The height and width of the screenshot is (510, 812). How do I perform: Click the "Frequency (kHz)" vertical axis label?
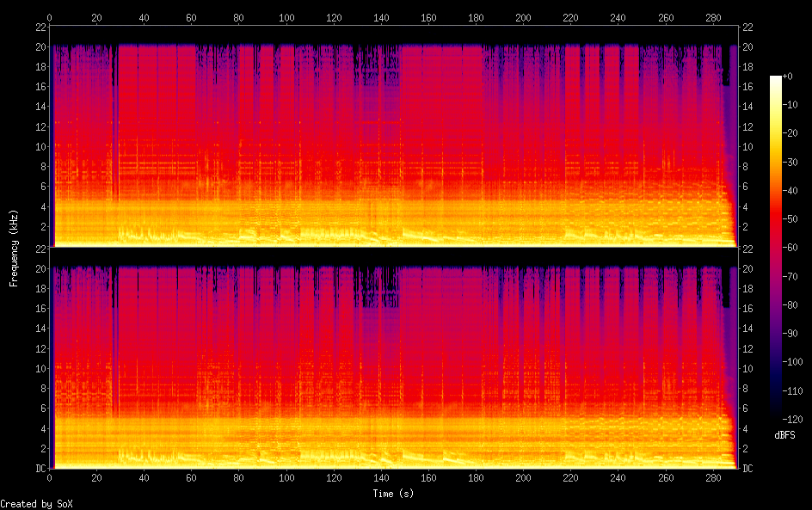15,248
